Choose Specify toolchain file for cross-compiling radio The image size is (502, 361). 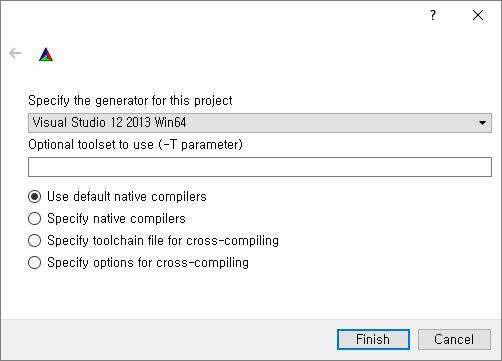point(35,241)
